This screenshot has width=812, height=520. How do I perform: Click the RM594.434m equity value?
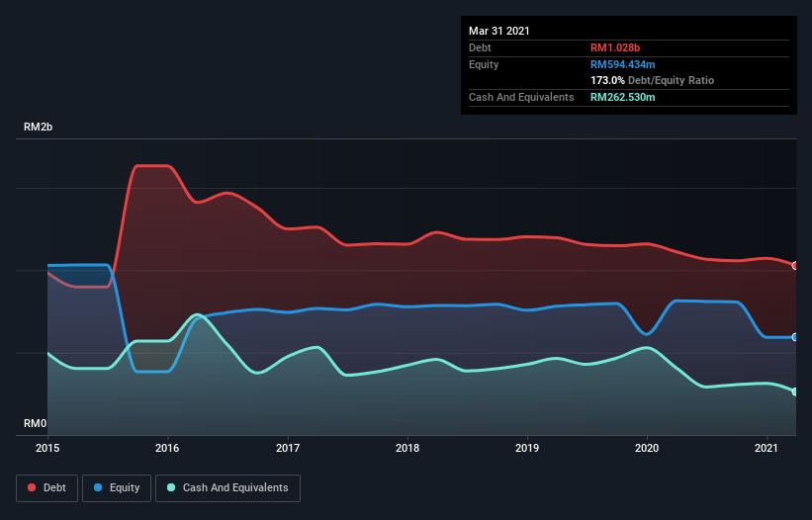622,64
